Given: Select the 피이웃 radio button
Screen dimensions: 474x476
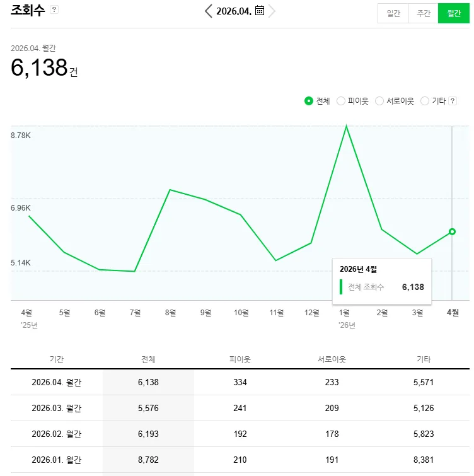Looking at the screenshot, I should point(341,101).
